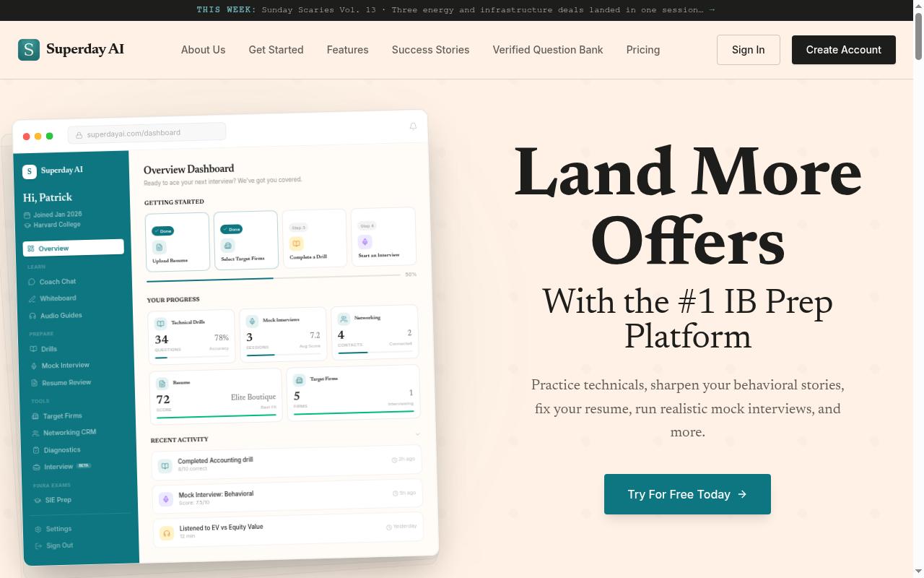Click the Superday AI logo in the navbar

pyautogui.click(x=71, y=50)
